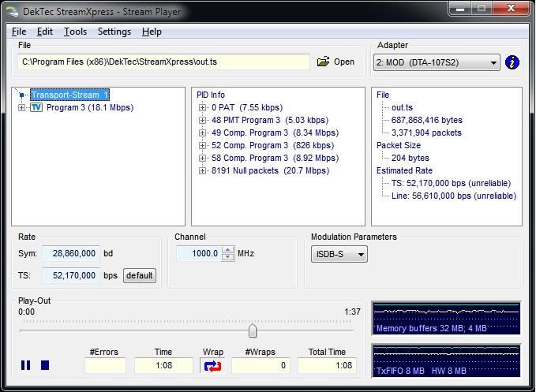Select 48 PMT Program 3 (5.03 kbps) row
The height and width of the screenshot is (392, 536).
(270, 120)
